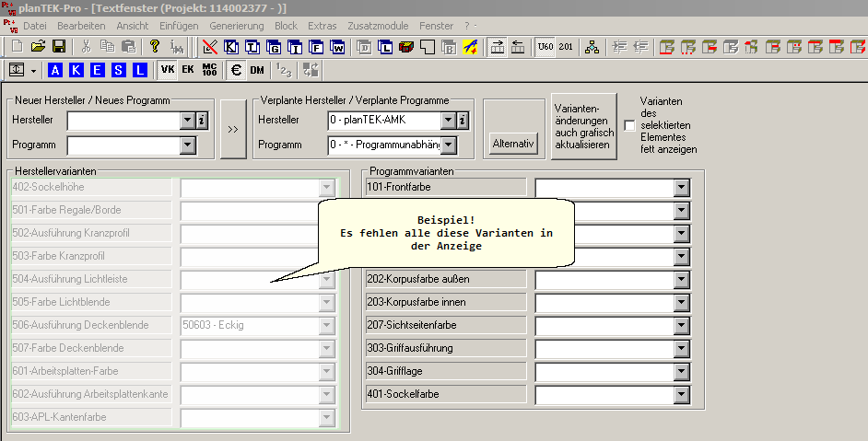
Task: Click the blue 'A' toolbar button
Action: coord(54,70)
